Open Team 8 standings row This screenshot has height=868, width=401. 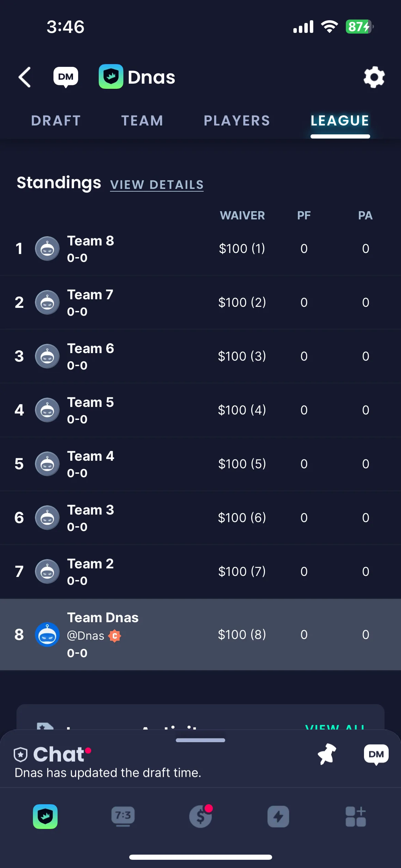coord(200,249)
